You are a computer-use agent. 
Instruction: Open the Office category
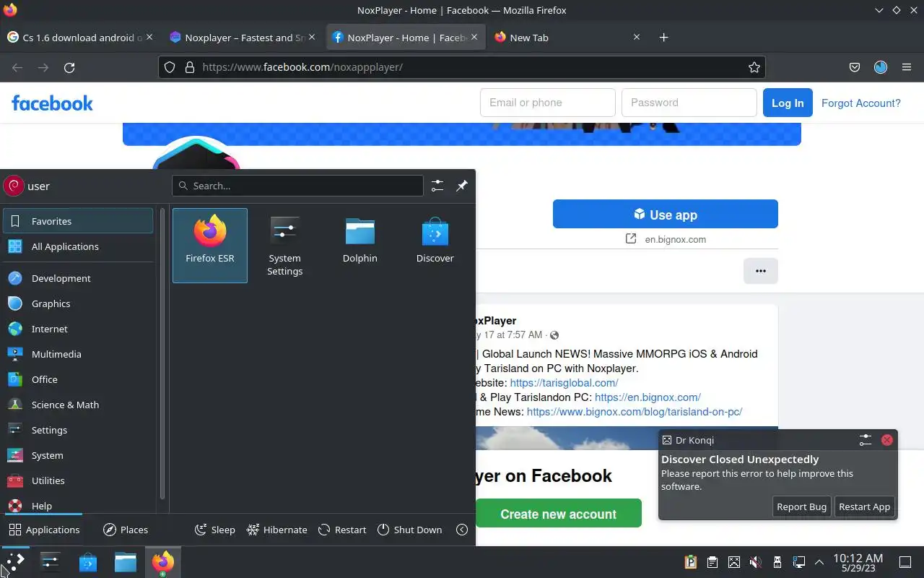(x=78, y=379)
